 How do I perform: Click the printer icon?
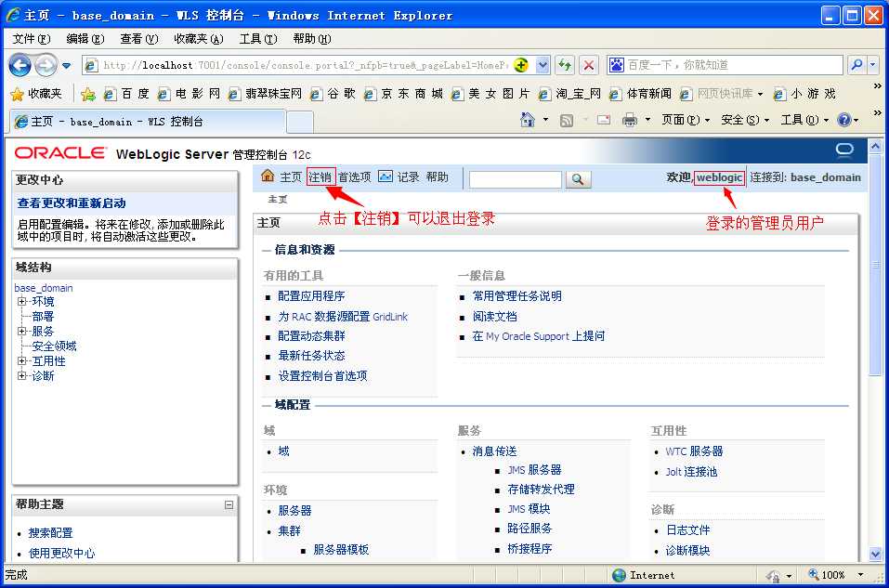tap(629, 120)
